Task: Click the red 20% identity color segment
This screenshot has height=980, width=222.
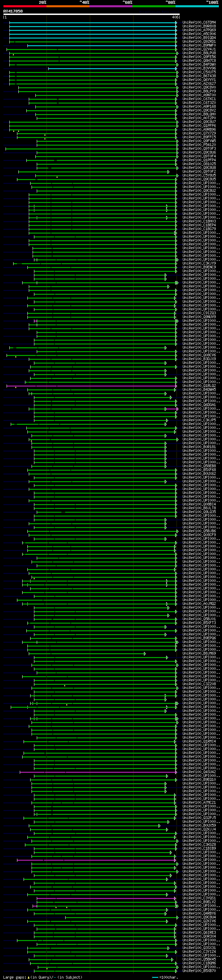Action: pos(25,6)
